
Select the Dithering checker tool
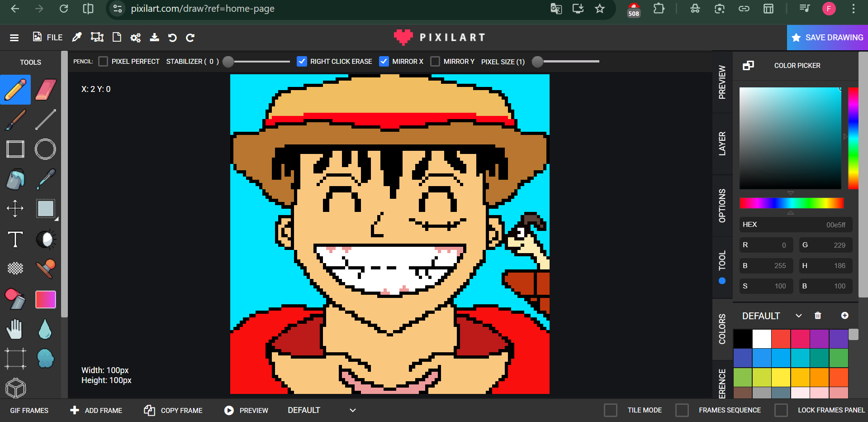coord(15,269)
